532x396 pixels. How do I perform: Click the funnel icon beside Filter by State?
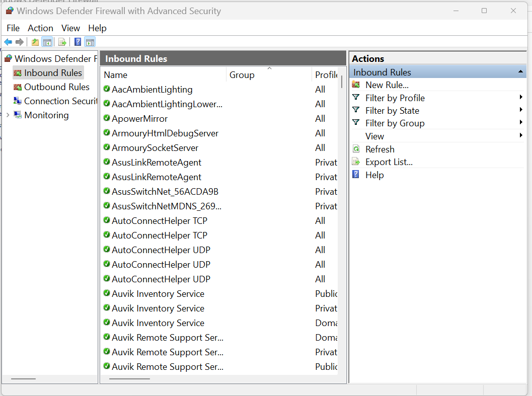click(356, 110)
